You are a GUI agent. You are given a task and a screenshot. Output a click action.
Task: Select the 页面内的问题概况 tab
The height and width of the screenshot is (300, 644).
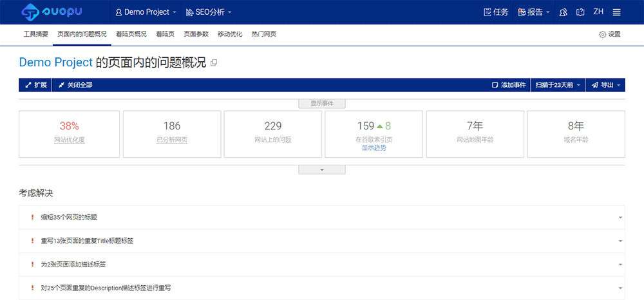tap(82, 35)
